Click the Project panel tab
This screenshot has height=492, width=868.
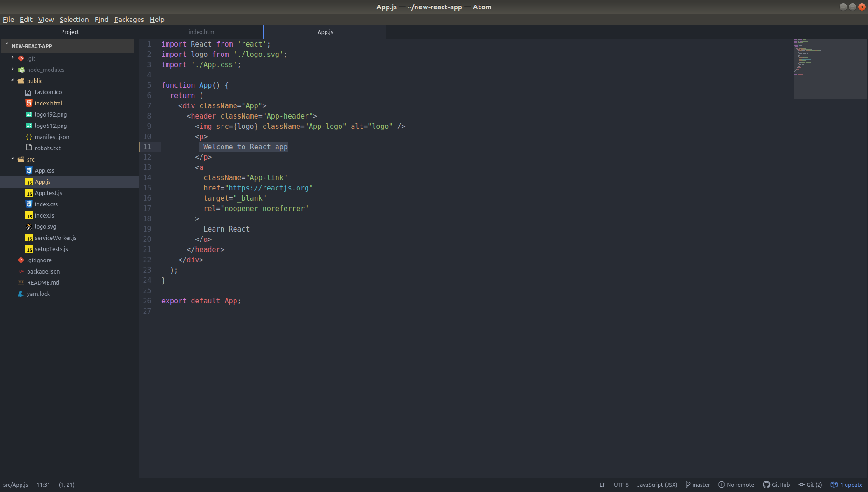[70, 32]
